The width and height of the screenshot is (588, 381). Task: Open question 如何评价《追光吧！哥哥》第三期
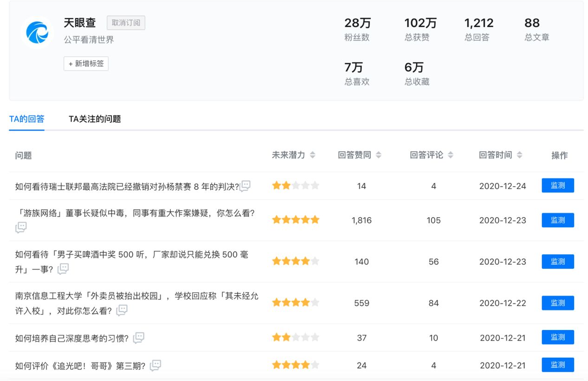tap(80, 366)
